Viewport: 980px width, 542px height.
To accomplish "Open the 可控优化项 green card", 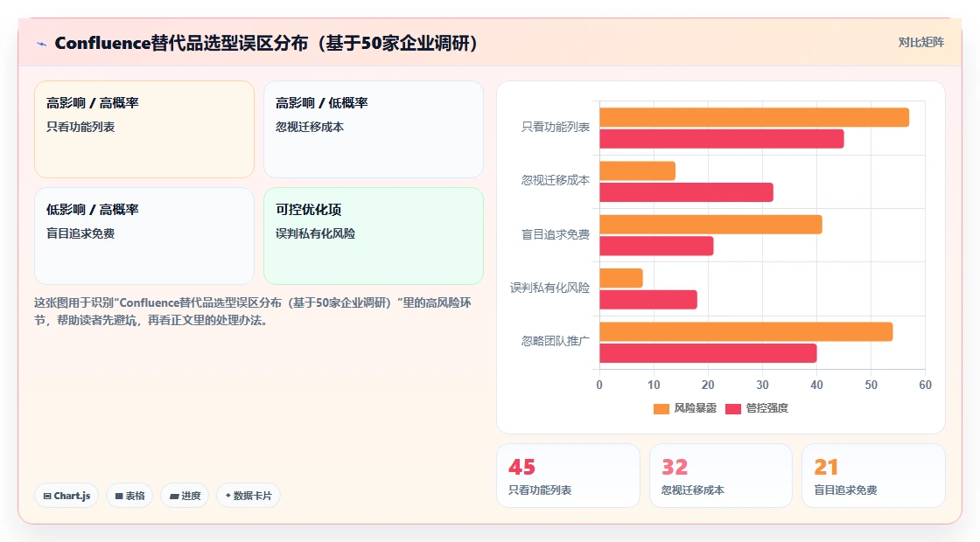I will pyautogui.click(x=373, y=236).
